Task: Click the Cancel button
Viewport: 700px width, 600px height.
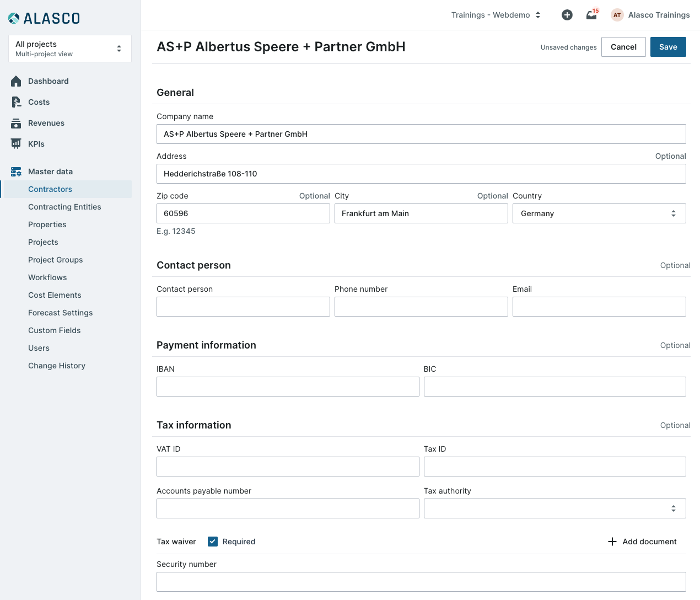Action: point(623,47)
